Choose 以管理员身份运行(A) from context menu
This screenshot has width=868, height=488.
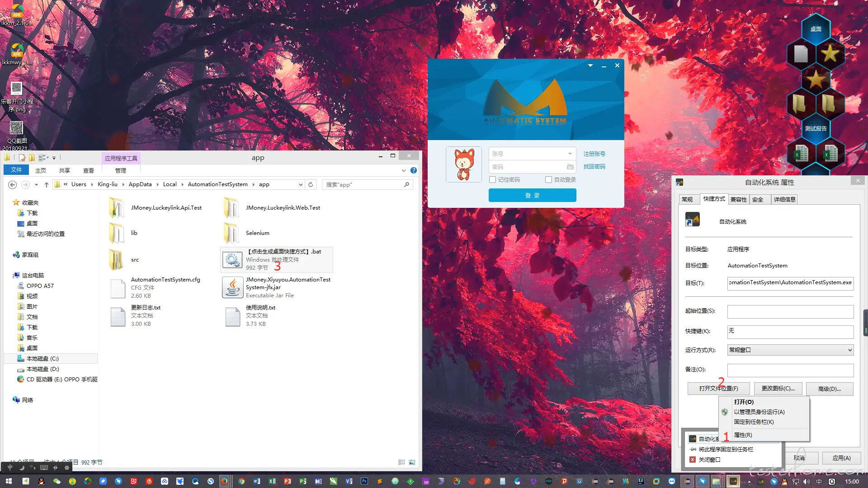759,412
